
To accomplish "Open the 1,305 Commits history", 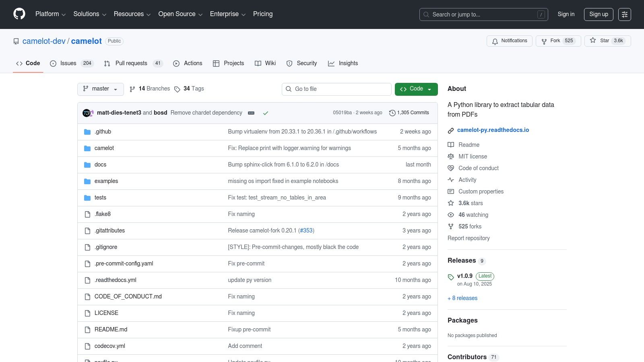I will tap(409, 113).
